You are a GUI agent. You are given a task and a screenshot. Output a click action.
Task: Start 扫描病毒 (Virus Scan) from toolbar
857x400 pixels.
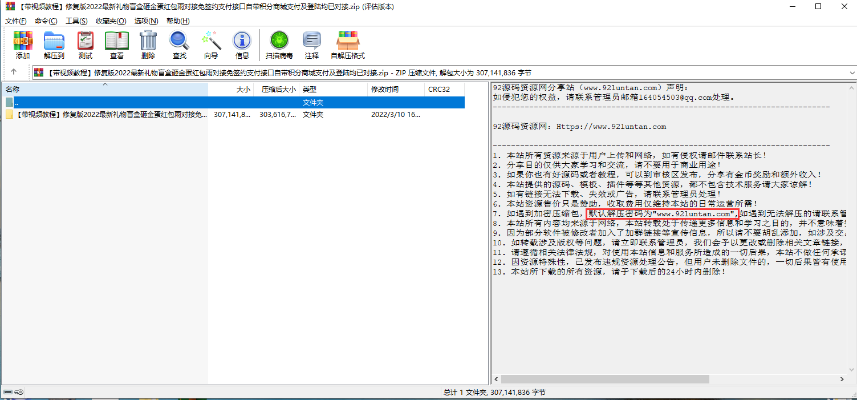(x=279, y=45)
